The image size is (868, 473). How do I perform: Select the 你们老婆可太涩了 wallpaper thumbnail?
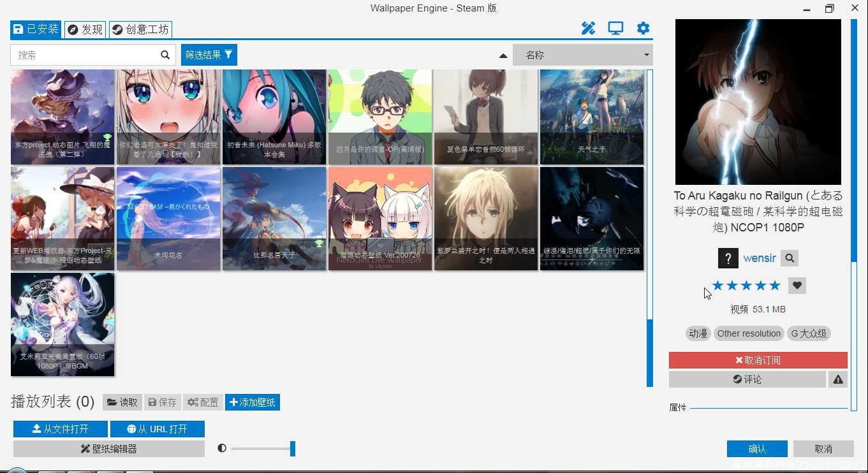click(168, 117)
